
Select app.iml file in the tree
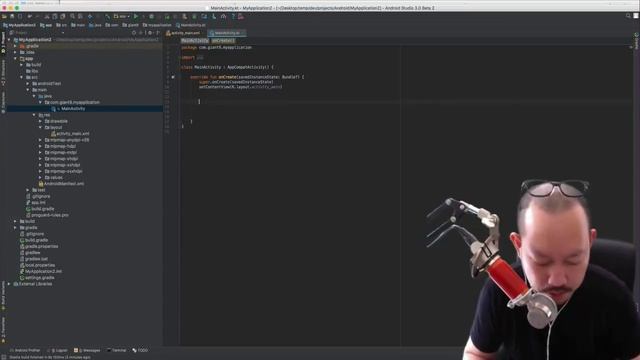coord(36,202)
